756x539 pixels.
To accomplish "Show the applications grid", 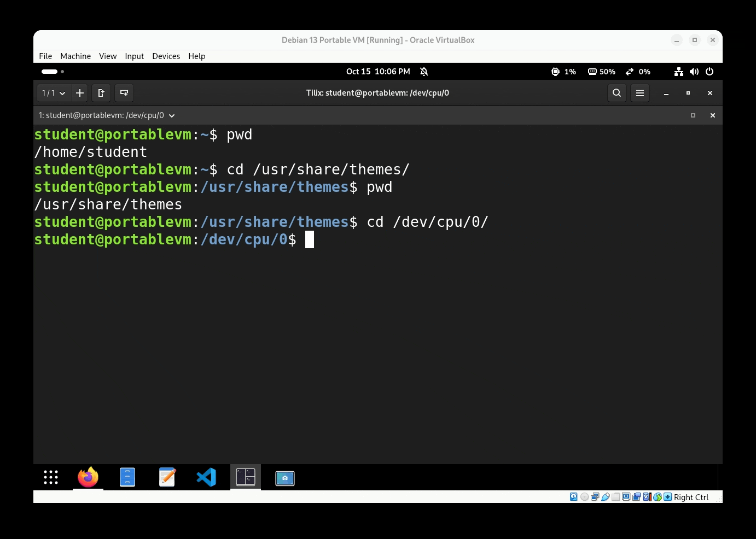I will [x=51, y=477].
